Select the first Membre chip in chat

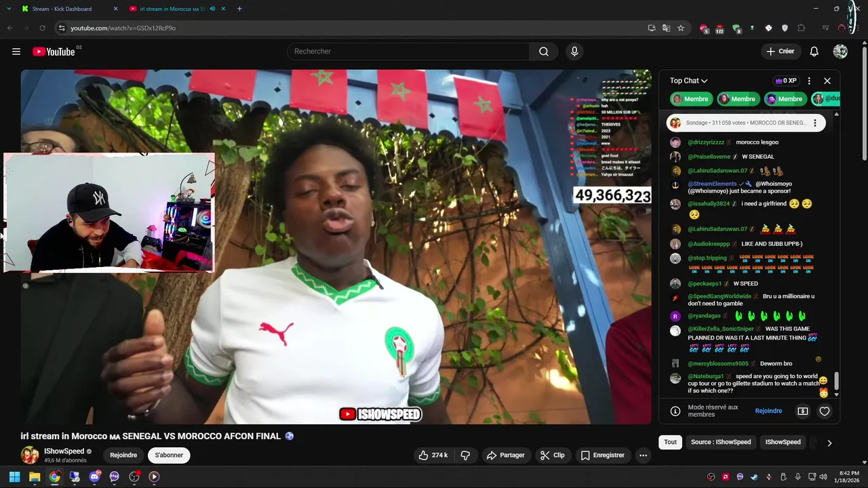(691, 99)
